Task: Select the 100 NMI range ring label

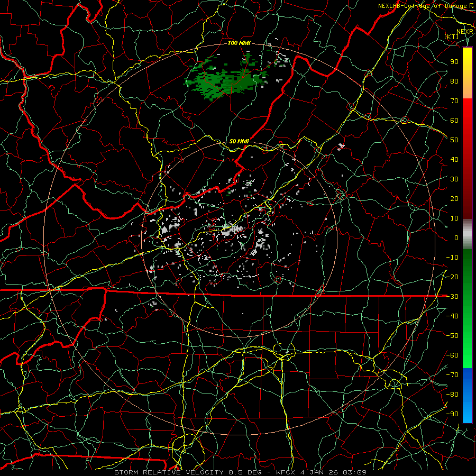Action: pyautogui.click(x=239, y=43)
